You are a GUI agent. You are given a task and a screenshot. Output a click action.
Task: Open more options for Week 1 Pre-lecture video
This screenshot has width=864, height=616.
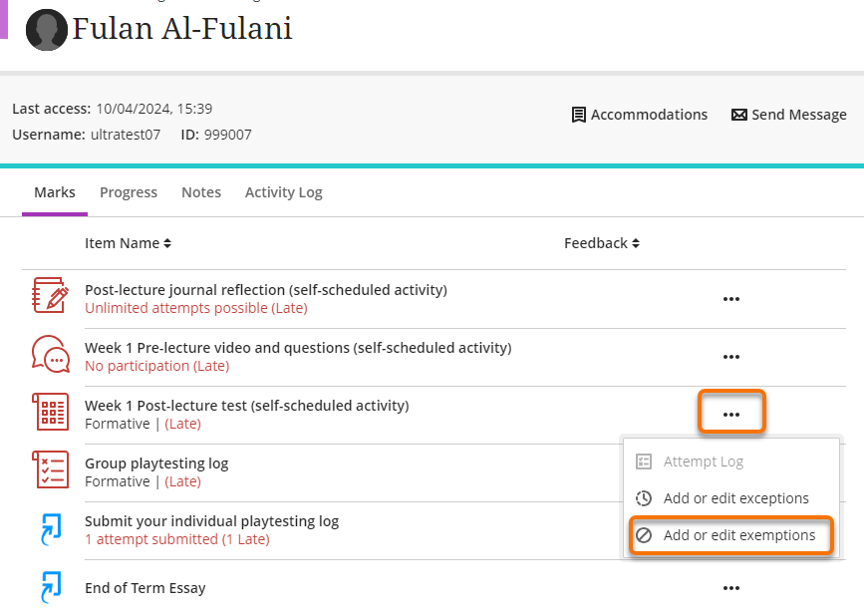pos(731,356)
